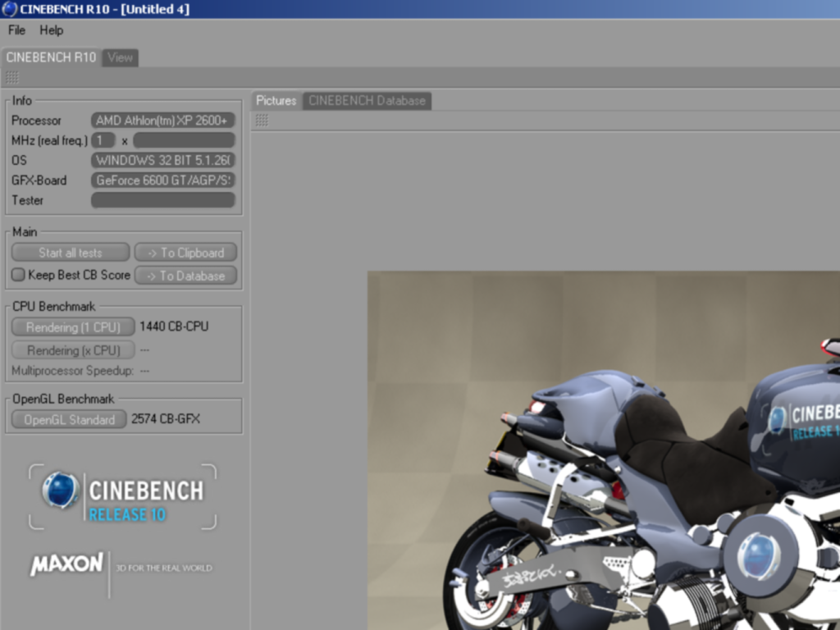Click the grip handle icon under CINEBENCH R10 tab
Screen dimensions: 840x630
tap(11, 78)
